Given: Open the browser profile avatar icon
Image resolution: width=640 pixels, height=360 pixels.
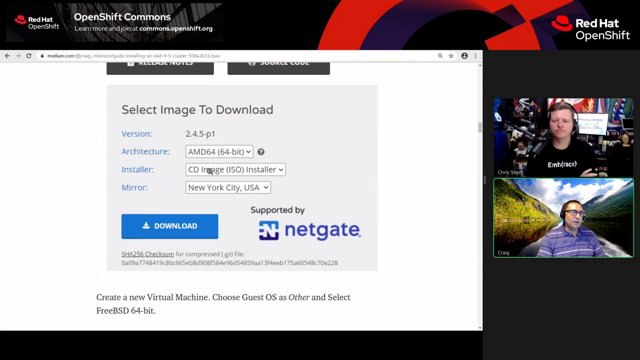Looking at the screenshot, I should pos(464,56).
